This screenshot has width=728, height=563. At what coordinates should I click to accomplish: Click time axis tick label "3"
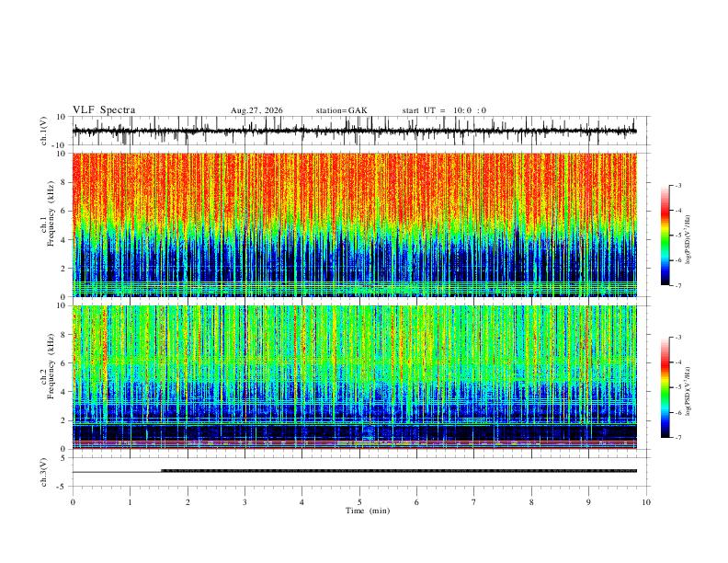(245, 502)
